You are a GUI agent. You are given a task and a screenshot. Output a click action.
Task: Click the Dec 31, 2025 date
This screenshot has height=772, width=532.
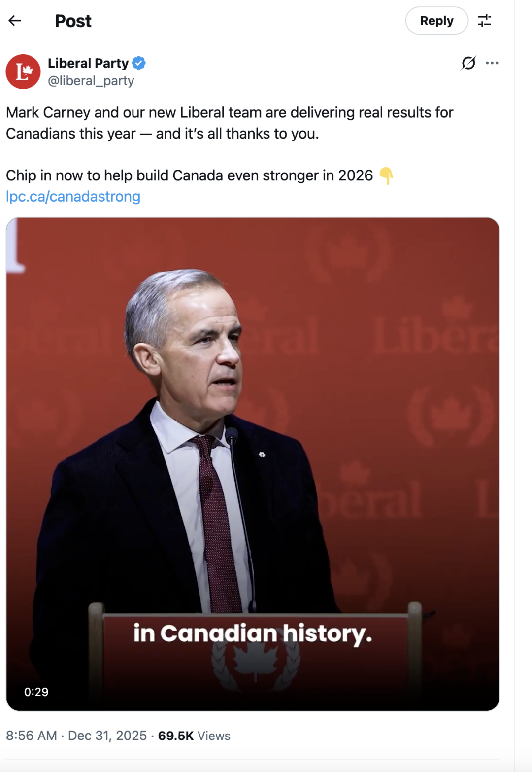107,736
